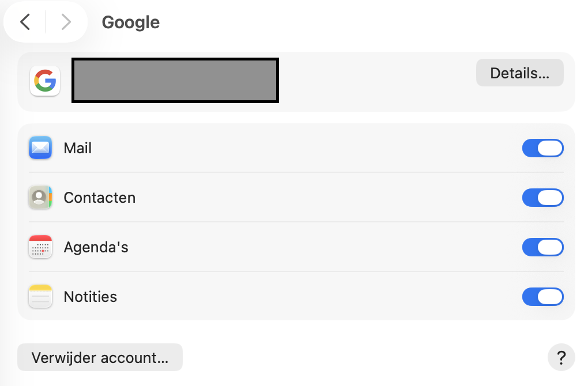Click the Agenda's label text
588x386 pixels.
coord(95,247)
